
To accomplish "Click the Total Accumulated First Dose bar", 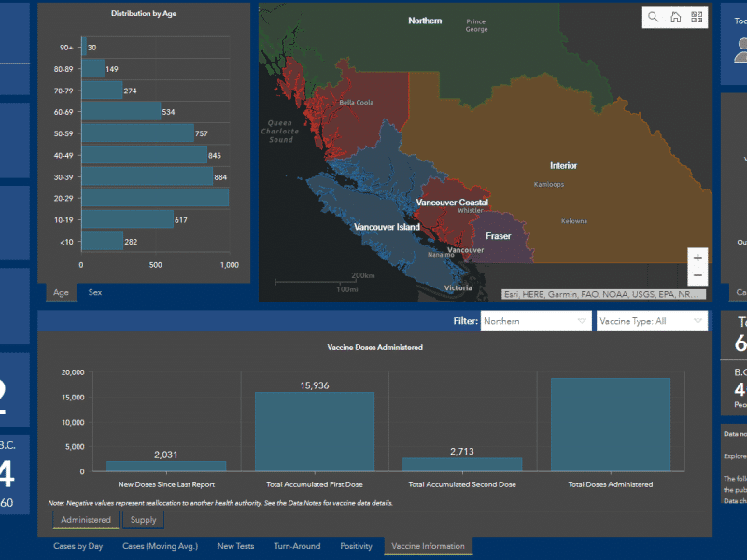I will pyautogui.click(x=315, y=431).
